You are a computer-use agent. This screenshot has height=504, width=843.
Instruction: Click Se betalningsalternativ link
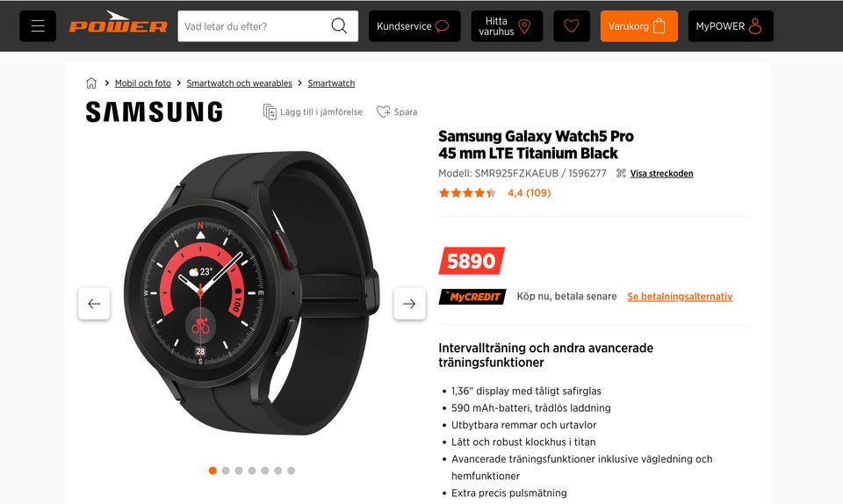(680, 297)
